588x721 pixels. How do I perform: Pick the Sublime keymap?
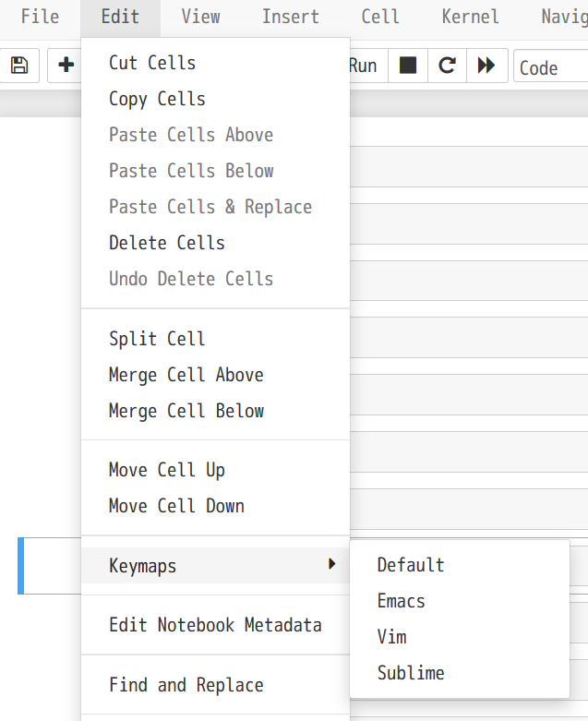[x=411, y=673]
